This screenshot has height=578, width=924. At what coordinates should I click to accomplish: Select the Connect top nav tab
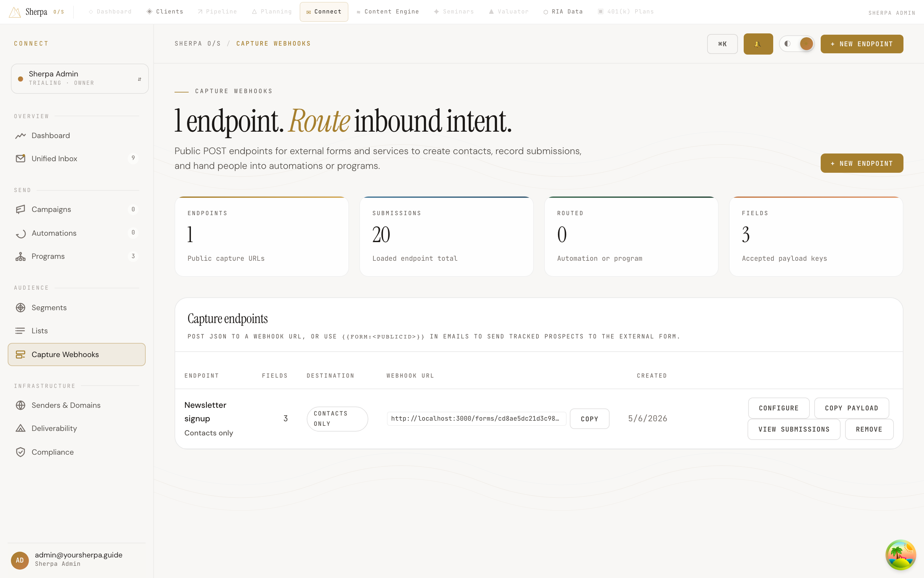(x=324, y=12)
